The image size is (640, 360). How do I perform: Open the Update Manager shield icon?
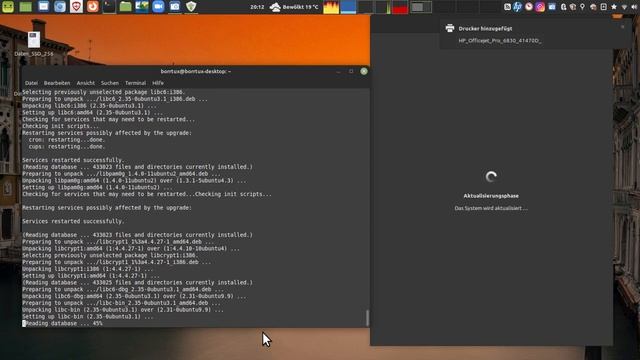pos(191,7)
